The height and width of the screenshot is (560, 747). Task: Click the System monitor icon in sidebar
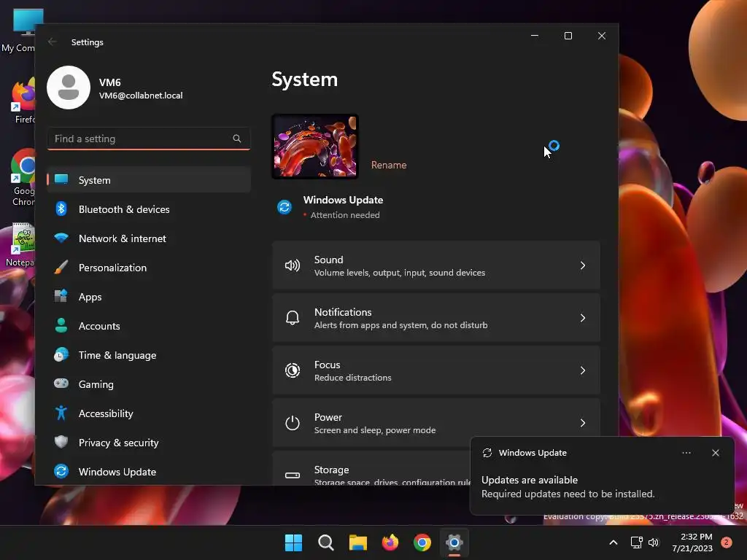[61, 179]
